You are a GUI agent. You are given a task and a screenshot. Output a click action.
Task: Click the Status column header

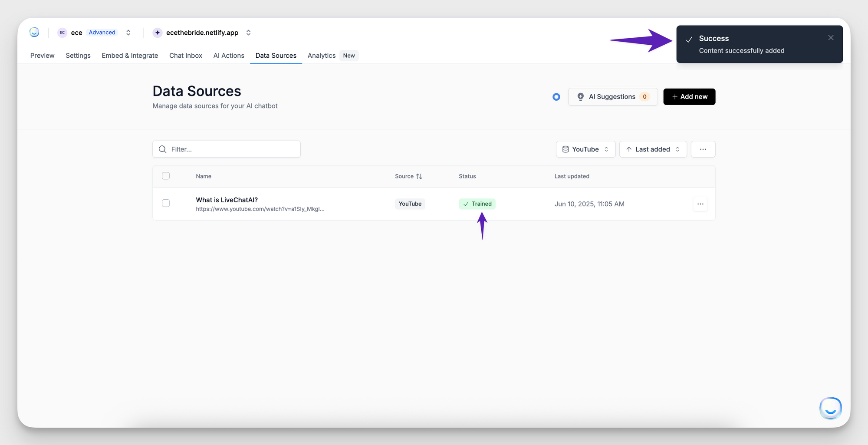pos(467,176)
